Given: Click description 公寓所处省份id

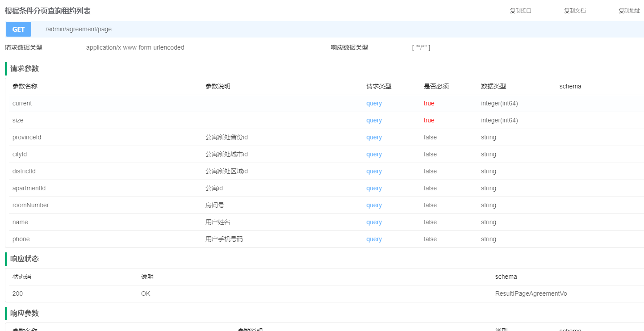Looking at the screenshot, I should point(226,137).
